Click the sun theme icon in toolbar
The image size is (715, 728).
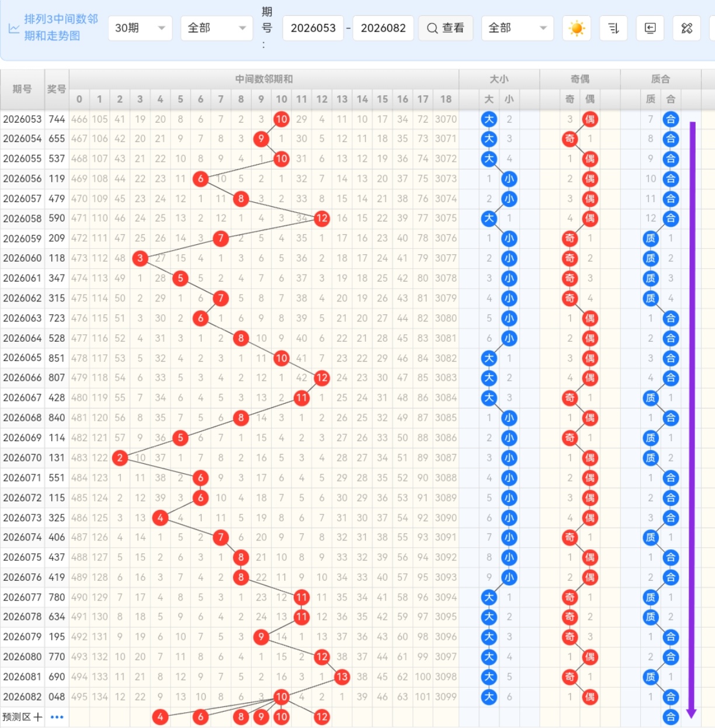coord(577,28)
